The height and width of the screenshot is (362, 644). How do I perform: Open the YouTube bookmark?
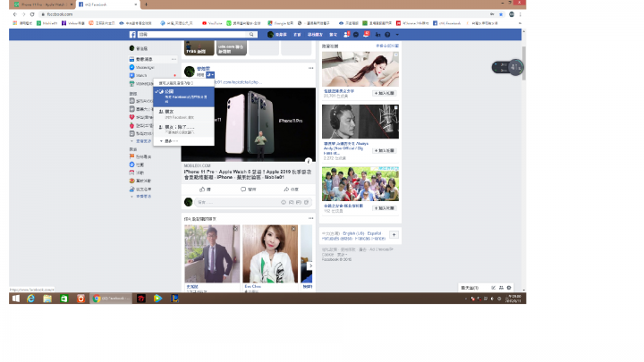[x=212, y=23]
